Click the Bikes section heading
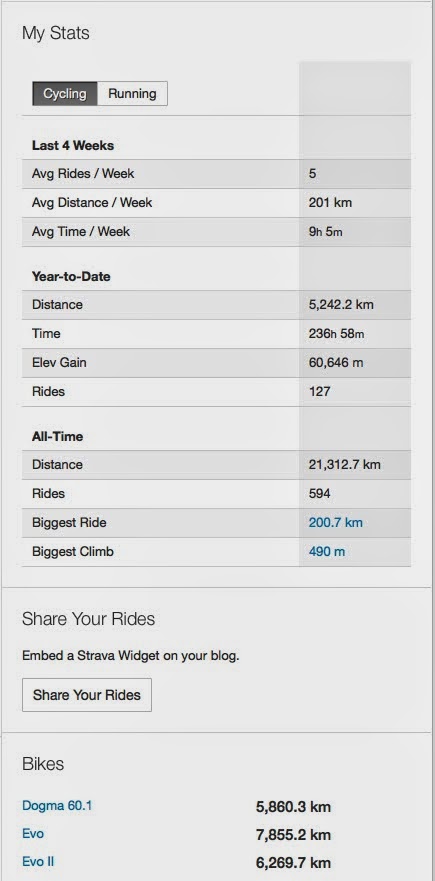Viewport: 435px width, 881px height. 43,764
